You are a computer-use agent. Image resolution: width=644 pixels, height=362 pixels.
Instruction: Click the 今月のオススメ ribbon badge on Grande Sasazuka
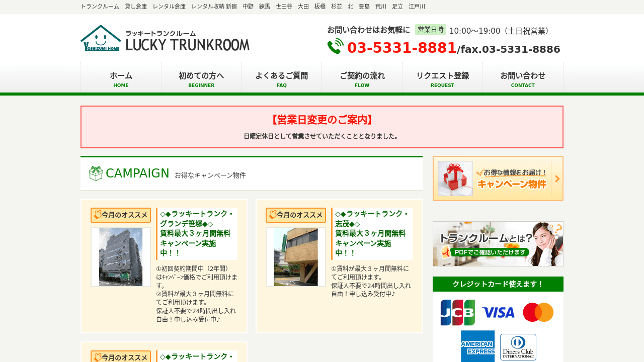[x=120, y=215]
